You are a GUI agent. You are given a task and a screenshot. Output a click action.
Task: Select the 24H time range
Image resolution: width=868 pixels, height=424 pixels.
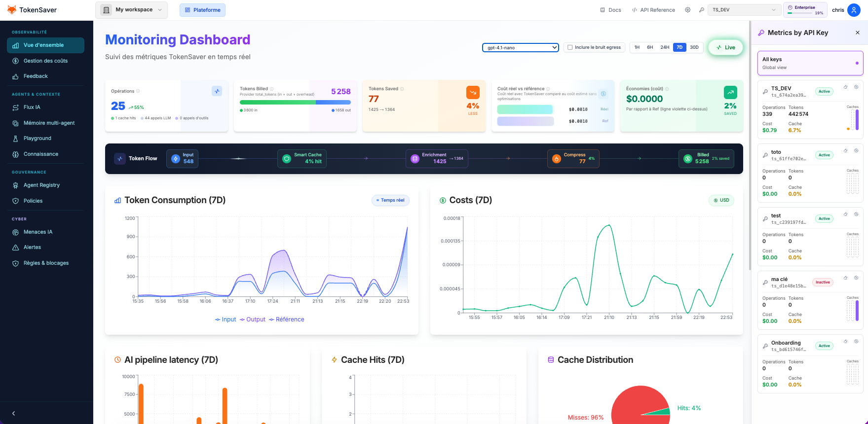[x=665, y=47]
